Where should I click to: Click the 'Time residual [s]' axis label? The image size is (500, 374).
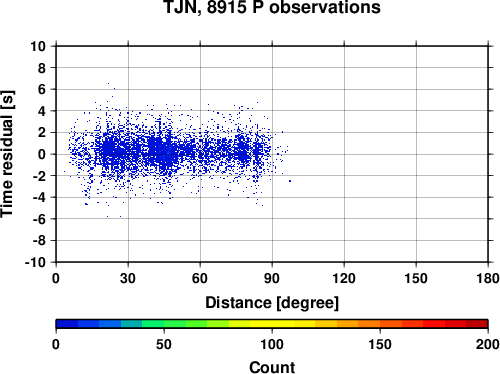pyautogui.click(x=7, y=154)
